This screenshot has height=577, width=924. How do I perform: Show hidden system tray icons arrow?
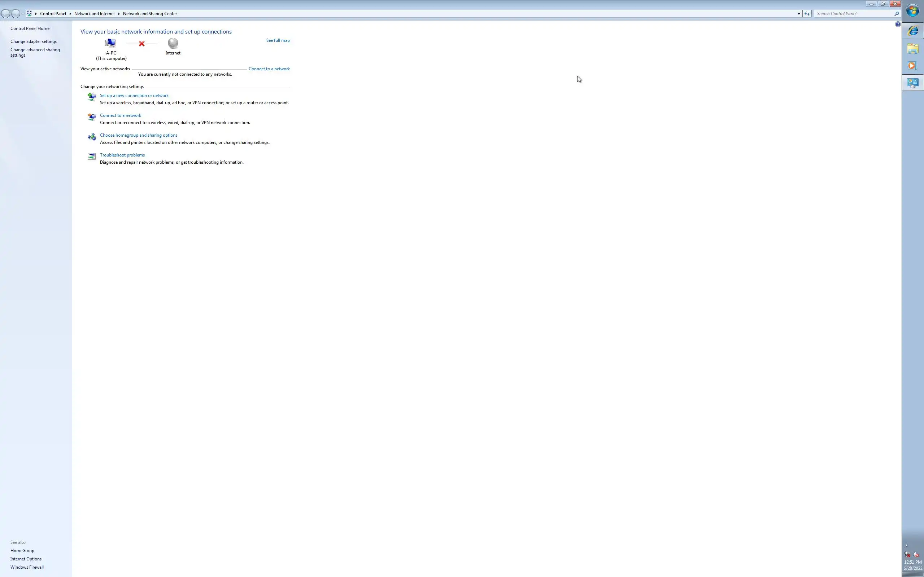(906, 545)
